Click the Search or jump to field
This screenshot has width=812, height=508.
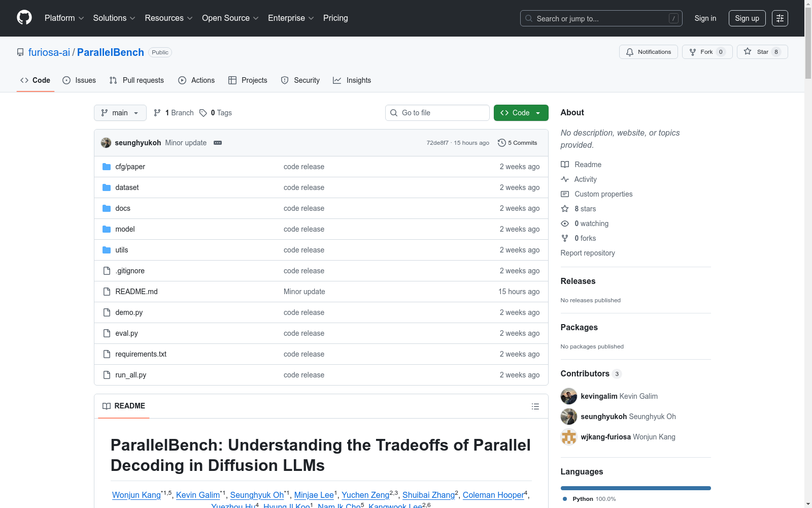(601, 18)
